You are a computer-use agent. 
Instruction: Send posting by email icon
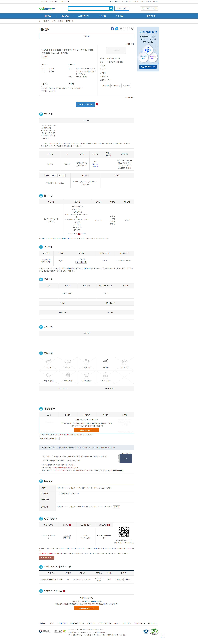coord(128,29)
